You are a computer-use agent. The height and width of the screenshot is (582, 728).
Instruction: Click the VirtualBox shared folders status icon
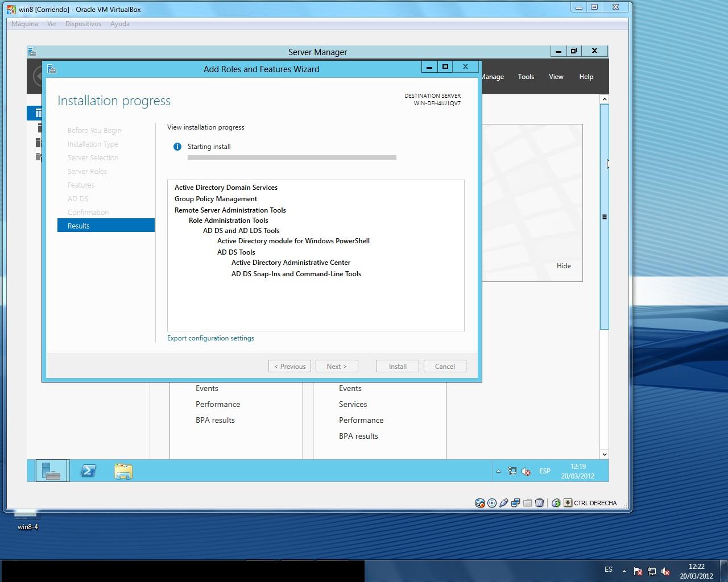528,503
